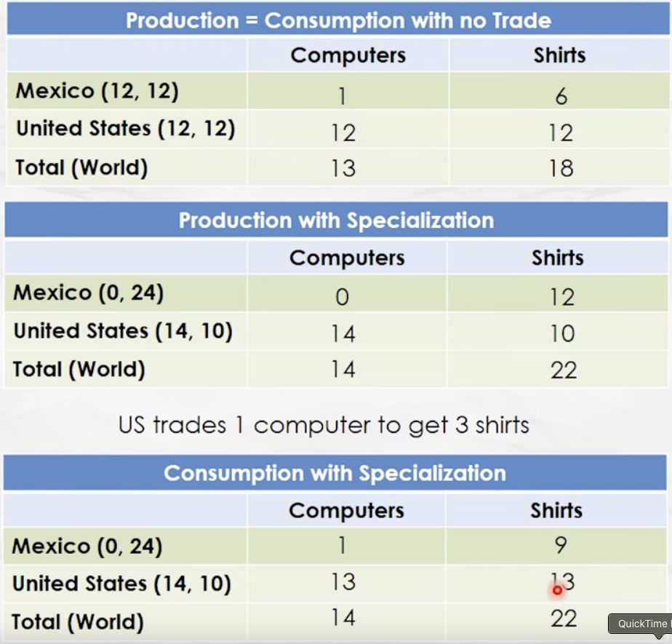
Task: Select the "Production = Consumption with no Trade" title
Action: (x=338, y=20)
